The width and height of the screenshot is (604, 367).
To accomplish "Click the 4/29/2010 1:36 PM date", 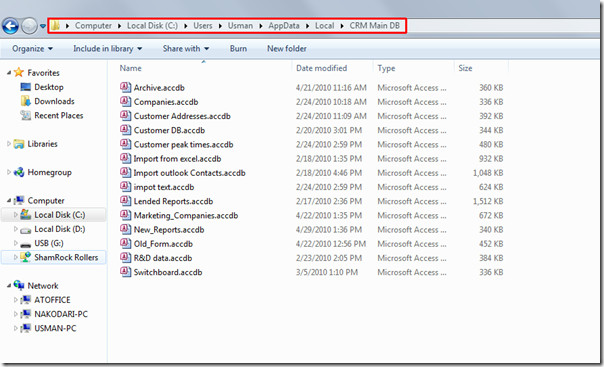I will pos(329,230).
